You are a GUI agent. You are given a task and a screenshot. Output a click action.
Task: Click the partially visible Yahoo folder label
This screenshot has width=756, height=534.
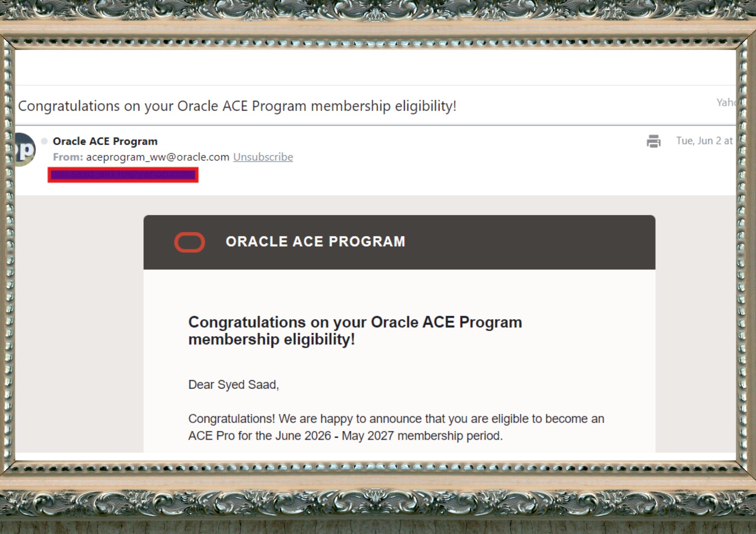click(x=726, y=102)
